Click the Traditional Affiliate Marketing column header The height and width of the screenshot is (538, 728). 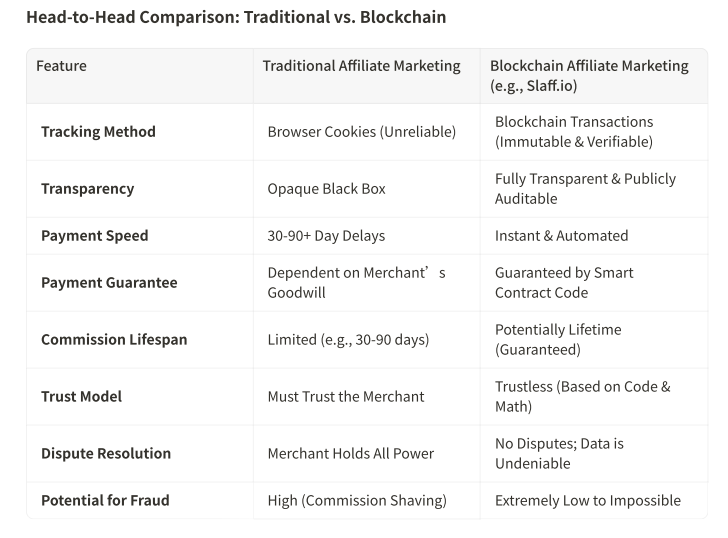coord(361,66)
